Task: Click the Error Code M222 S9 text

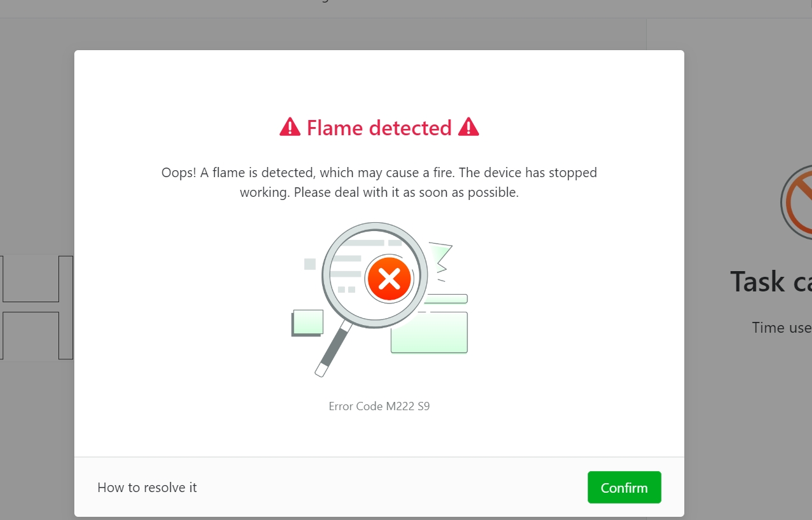Action: click(x=379, y=406)
